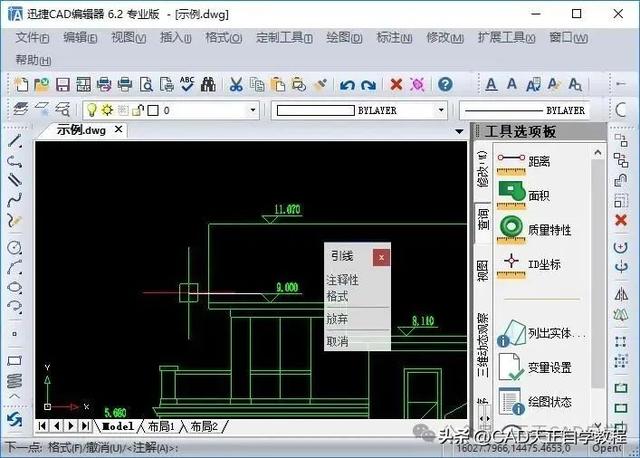Select the 修改 vertical palette tab
This screenshot has width=640, height=458.
483,169
